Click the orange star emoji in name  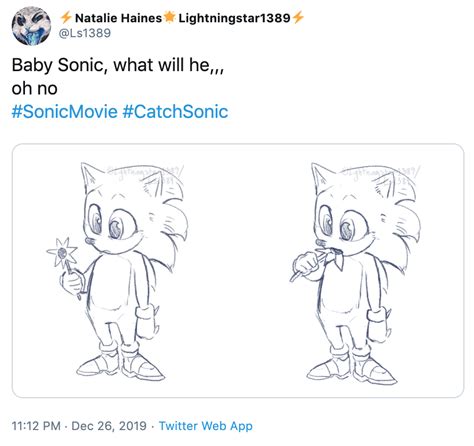[x=170, y=17]
